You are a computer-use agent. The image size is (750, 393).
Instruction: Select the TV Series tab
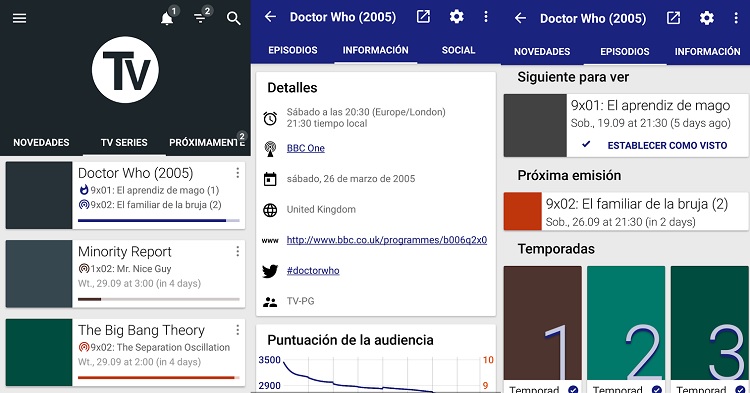[x=124, y=142]
